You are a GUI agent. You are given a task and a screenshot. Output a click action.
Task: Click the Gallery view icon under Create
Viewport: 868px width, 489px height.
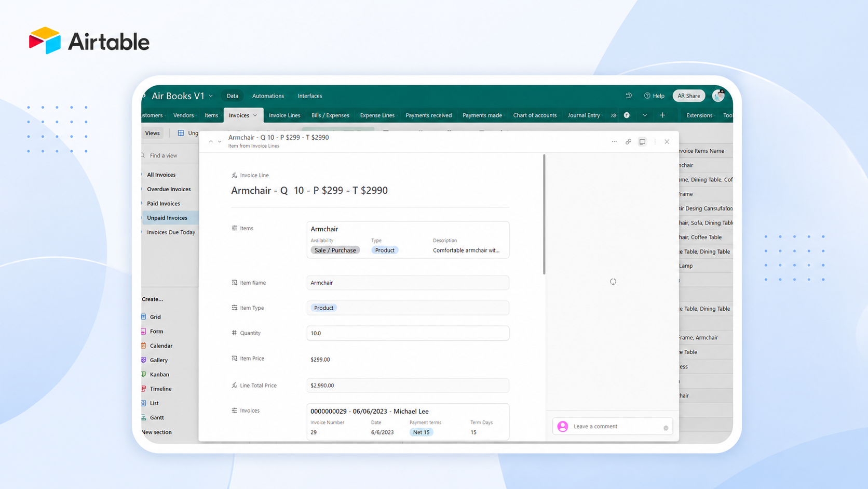click(144, 360)
